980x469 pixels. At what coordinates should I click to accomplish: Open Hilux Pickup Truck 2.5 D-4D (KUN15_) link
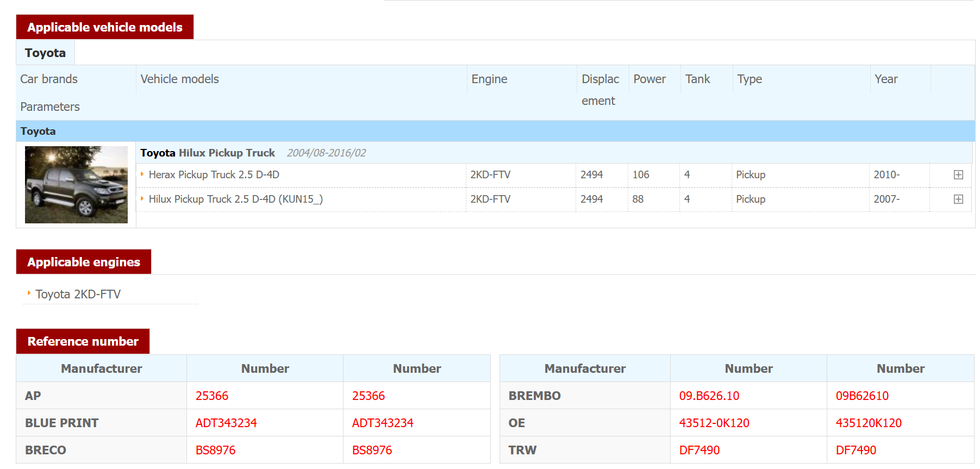click(x=236, y=199)
